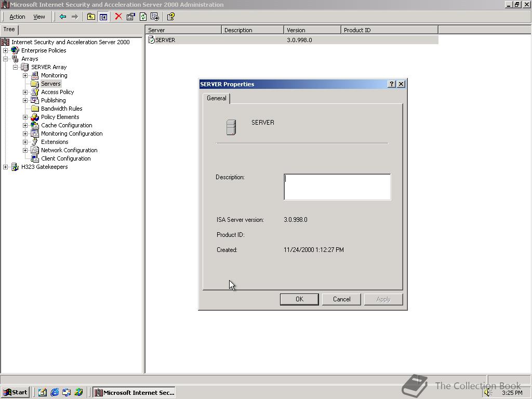This screenshot has width=532, height=399.
Task: Click Cancel in SERVER Properties
Action: [341, 299]
